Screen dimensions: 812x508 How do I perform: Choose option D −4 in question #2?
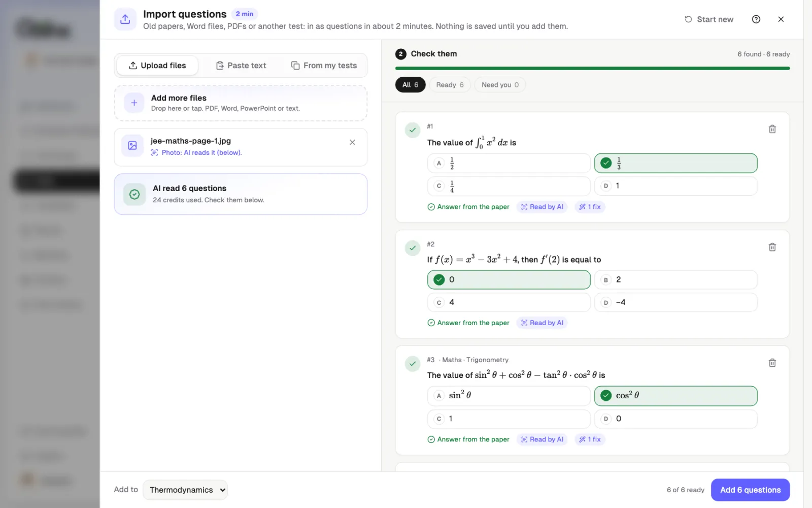(675, 302)
